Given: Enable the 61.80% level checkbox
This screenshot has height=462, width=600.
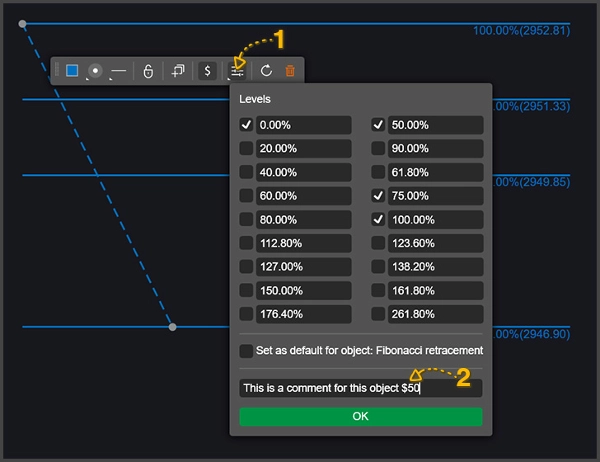Looking at the screenshot, I should 378,172.
